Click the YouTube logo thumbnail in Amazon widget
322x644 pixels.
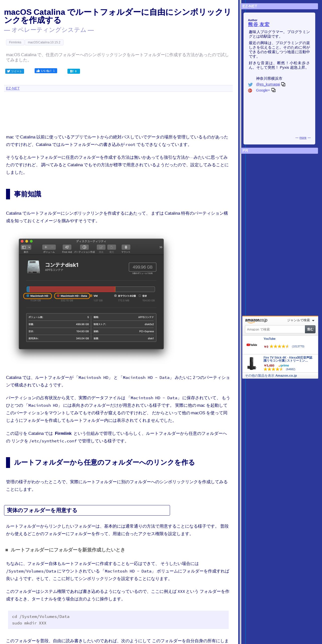tap(252, 345)
